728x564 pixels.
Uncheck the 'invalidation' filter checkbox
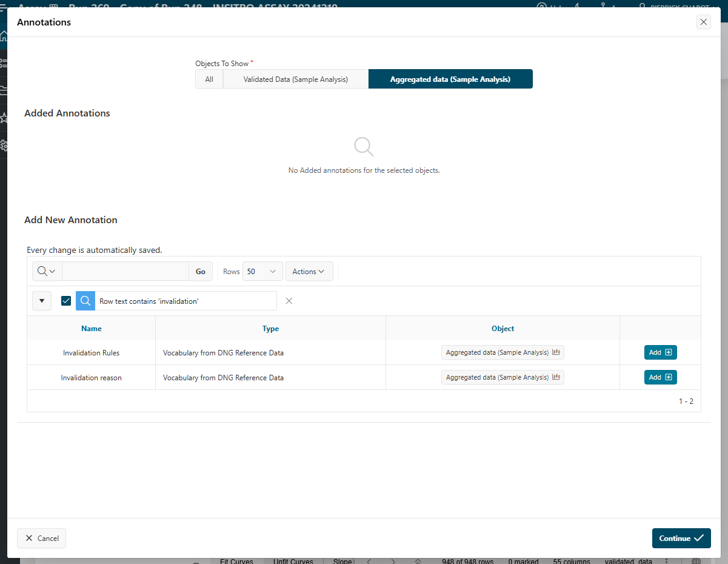66,301
